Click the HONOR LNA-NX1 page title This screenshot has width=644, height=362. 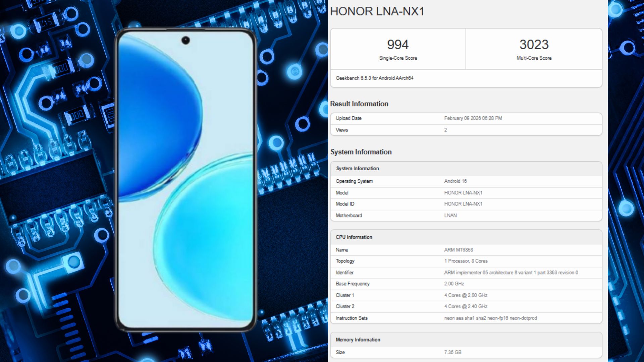(x=377, y=12)
